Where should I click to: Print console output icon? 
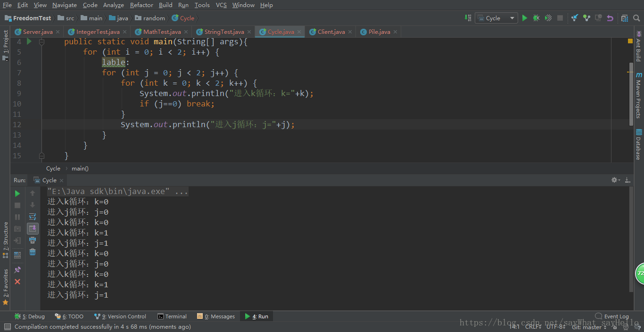coord(33,240)
